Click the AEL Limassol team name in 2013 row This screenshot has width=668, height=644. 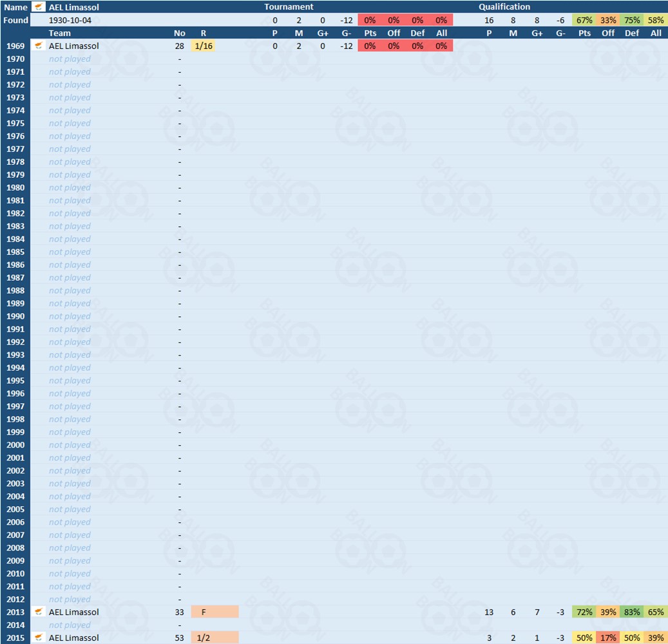click(74, 612)
